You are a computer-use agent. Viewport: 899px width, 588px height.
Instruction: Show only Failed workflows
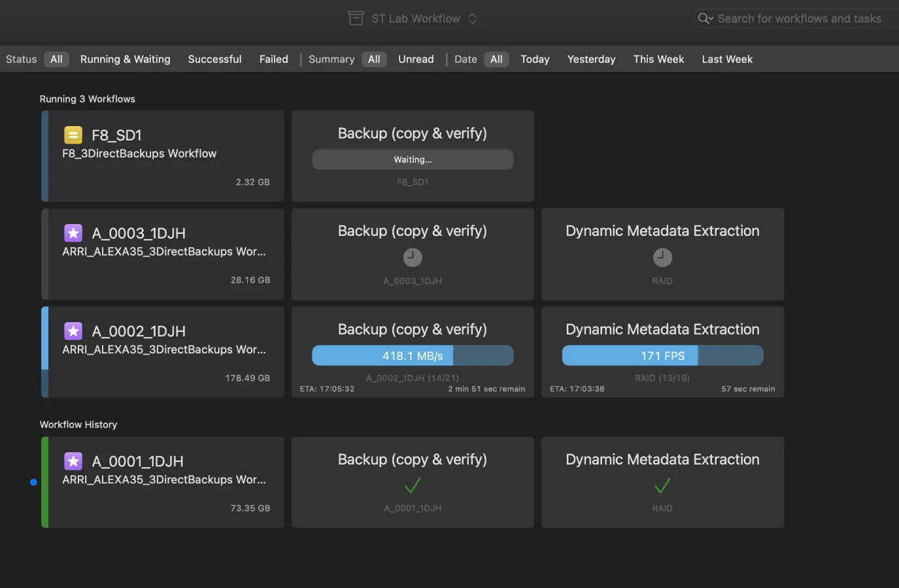click(x=273, y=59)
